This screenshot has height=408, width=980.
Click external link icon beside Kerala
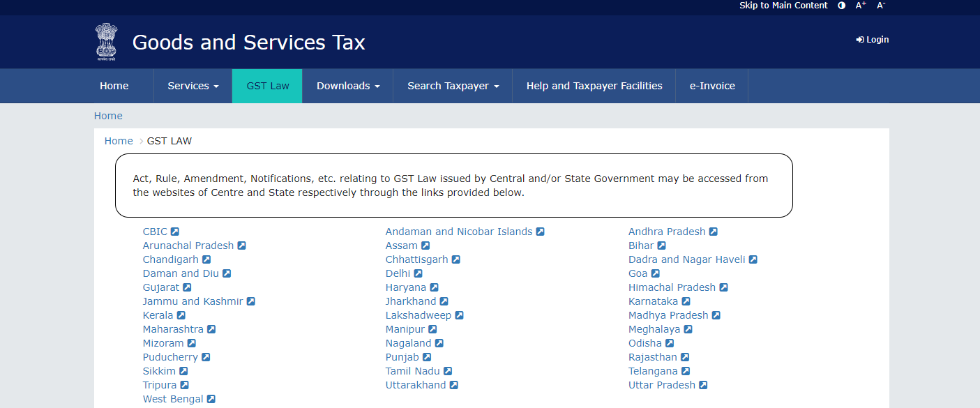point(181,315)
